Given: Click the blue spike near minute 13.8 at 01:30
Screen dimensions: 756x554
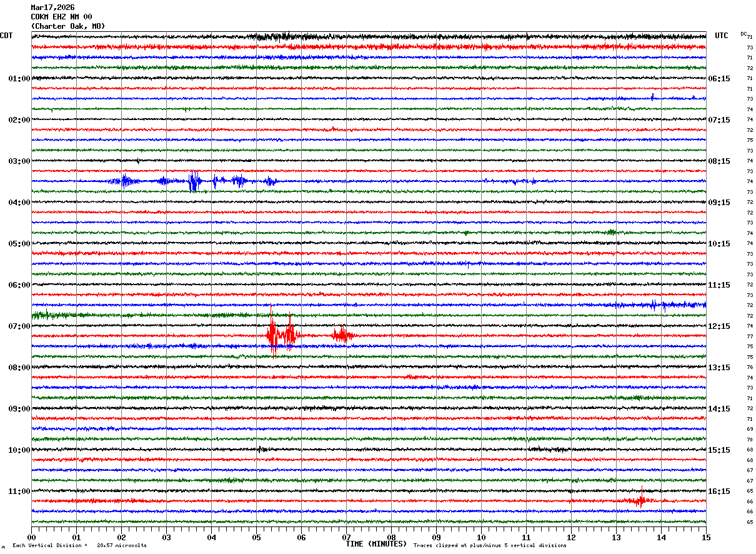Looking at the screenshot, I should (x=652, y=98).
